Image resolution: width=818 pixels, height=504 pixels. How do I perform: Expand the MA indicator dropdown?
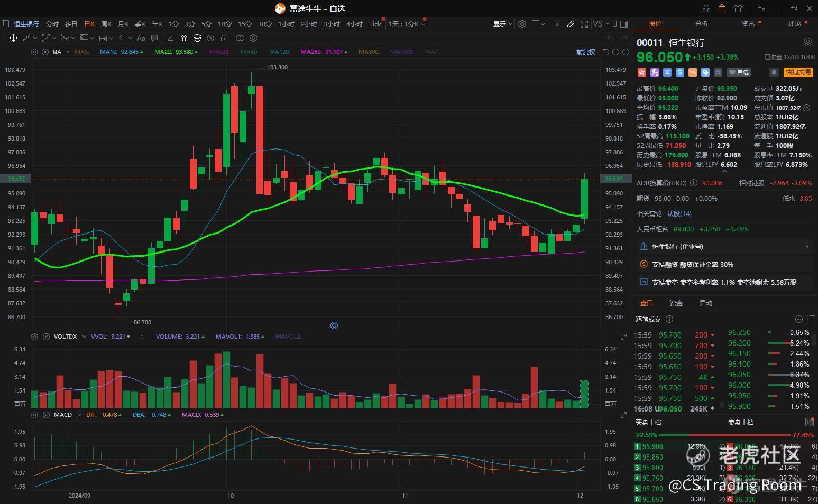tap(68, 52)
